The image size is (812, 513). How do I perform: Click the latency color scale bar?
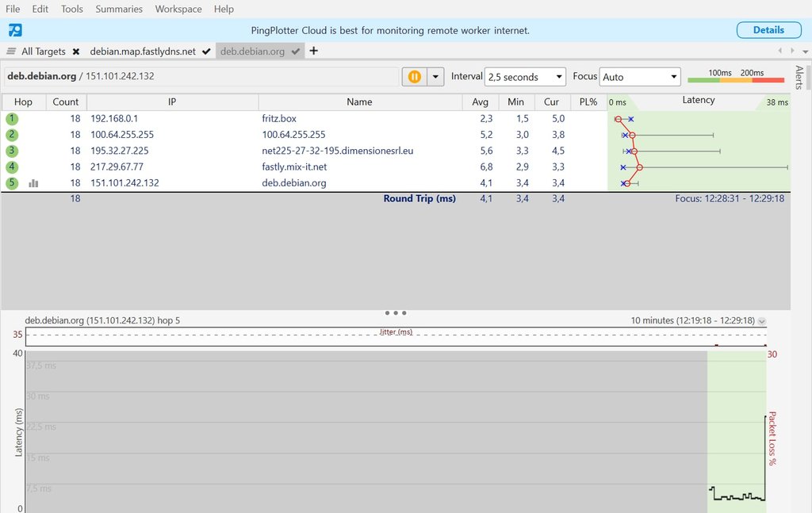735,80
